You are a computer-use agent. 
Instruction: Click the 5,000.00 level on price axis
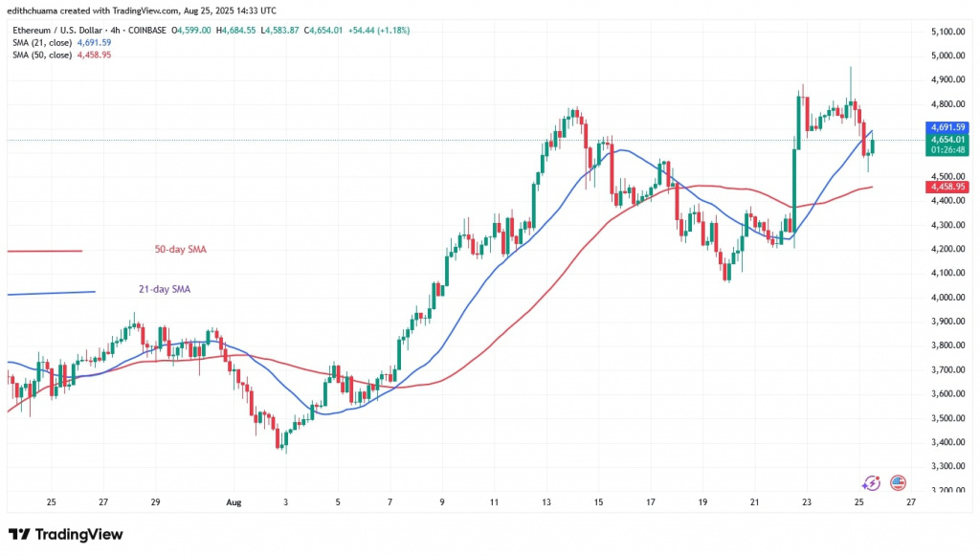click(x=946, y=56)
